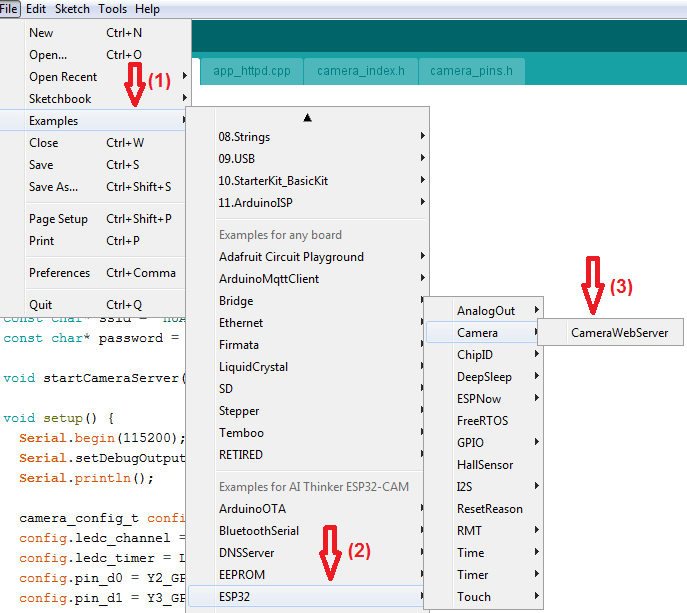Switch to the camera_index.h tab
Screen dimensions: 687x613
point(361,71)
